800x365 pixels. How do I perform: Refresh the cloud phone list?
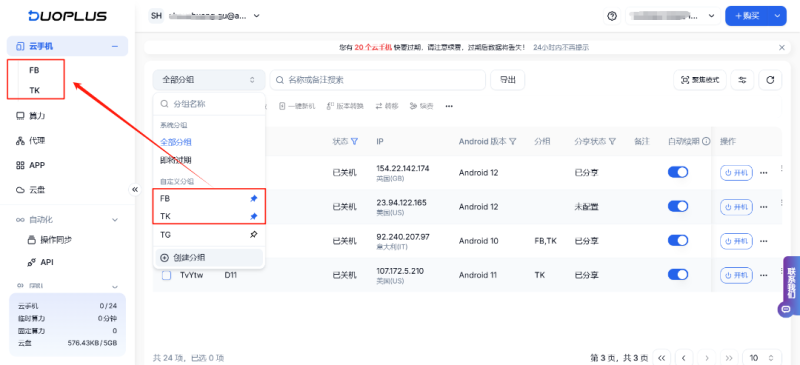point(770,80)
